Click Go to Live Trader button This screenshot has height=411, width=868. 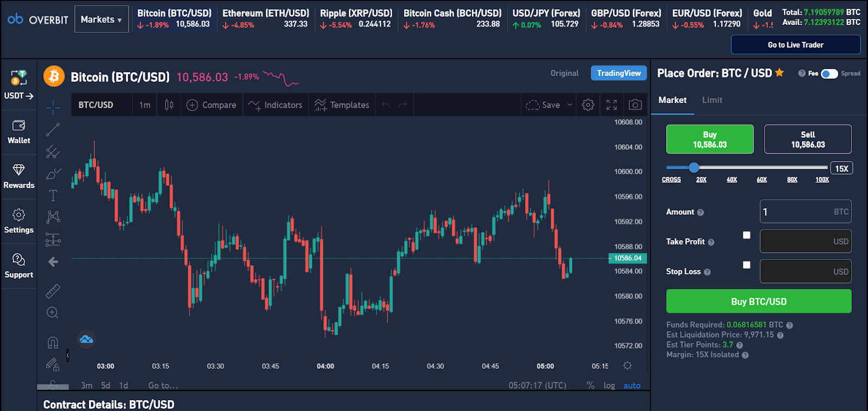[x=796, y=44]
